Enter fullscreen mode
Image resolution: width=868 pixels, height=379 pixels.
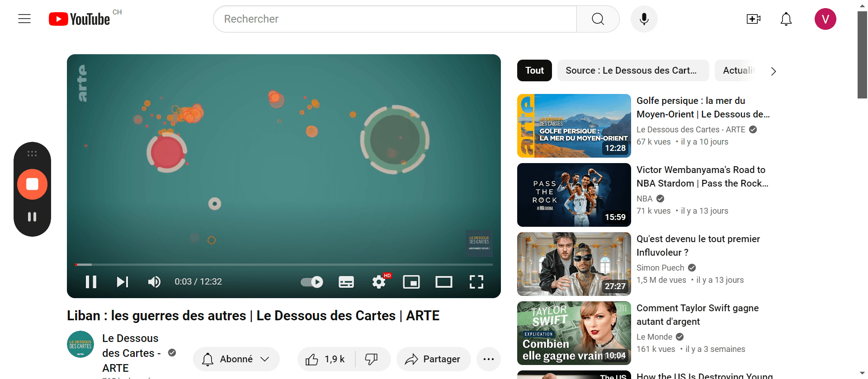tap(476, 282)
